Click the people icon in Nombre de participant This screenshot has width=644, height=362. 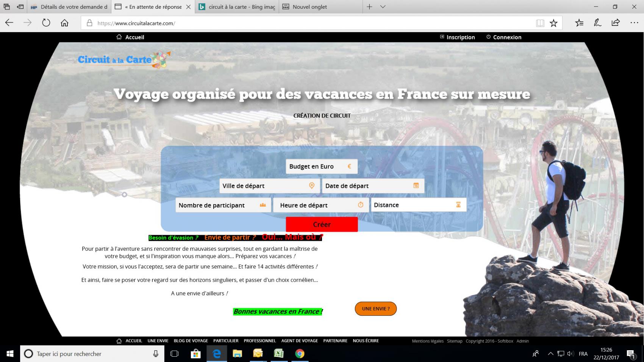coord(263,205)
